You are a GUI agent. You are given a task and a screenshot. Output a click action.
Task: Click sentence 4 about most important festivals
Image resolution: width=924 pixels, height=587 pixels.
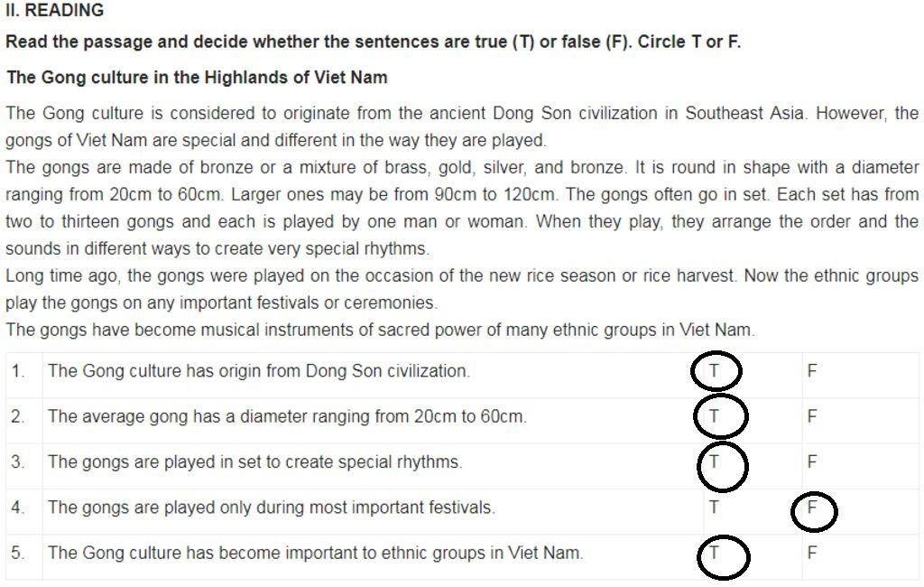(271, 507)
